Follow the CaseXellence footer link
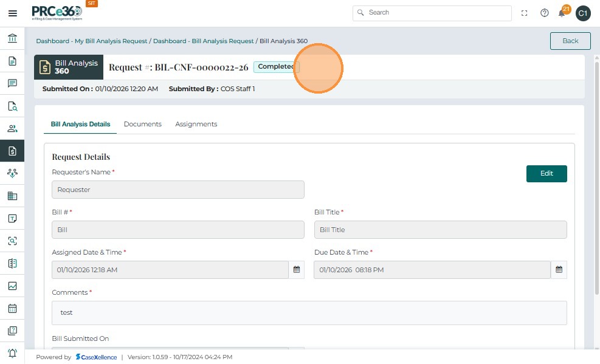The image size is (600, 364). [x=96, y=357]
